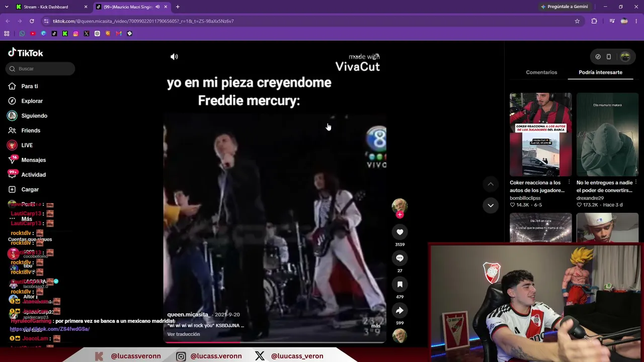
Task: Click Pregúntale a Gemini
Action: (x=564, y=7)
